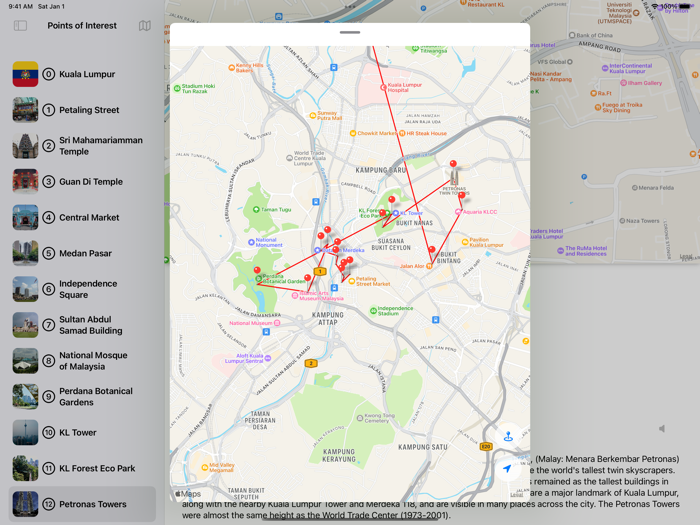Tap the Sunway Putra Mall map marker

point(313,116)
